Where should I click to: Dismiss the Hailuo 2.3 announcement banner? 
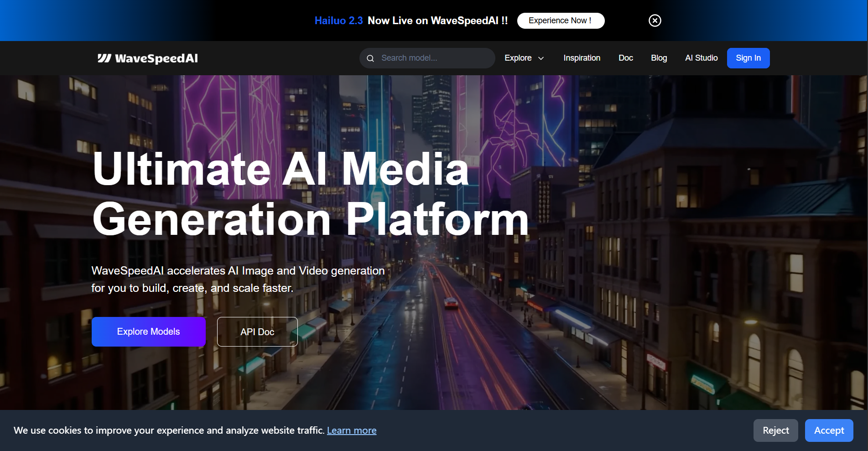tap(655, 21)
